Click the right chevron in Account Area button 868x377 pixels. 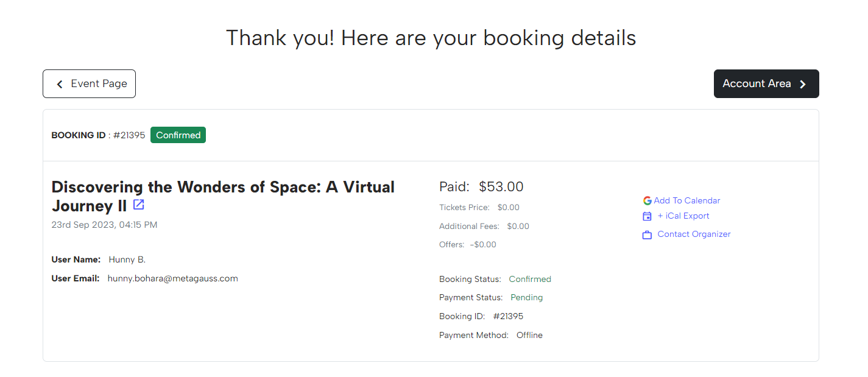(803, 84)
